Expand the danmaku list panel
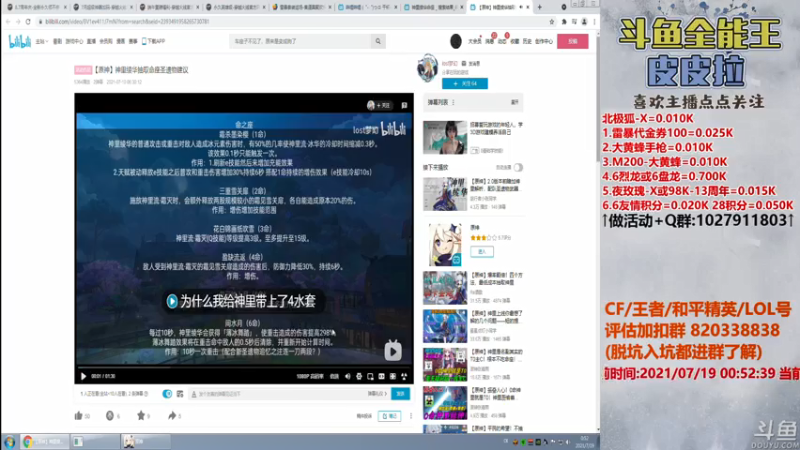 coord(515,103)
